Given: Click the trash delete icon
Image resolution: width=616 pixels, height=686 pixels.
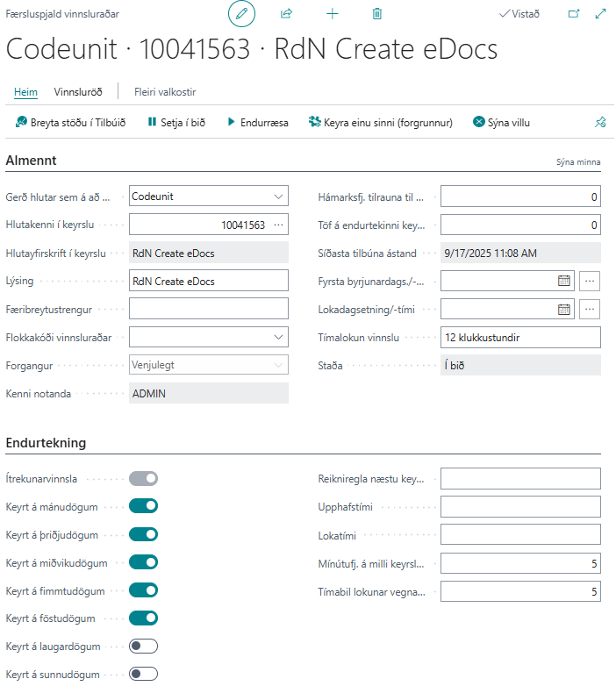Looking at the screenshot, I should pyautogui.click(x=377, y=14).
